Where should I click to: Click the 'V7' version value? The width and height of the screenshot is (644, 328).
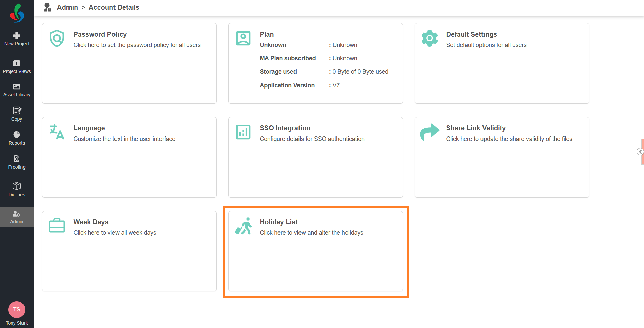pyautogui.click(x=336, y=85)
